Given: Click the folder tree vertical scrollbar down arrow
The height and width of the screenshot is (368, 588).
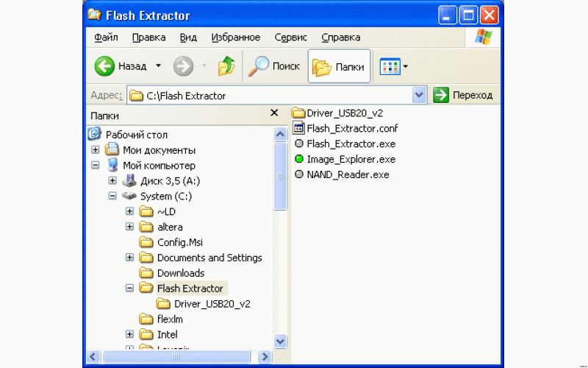Looking at the screenshot, I should 280,341.
